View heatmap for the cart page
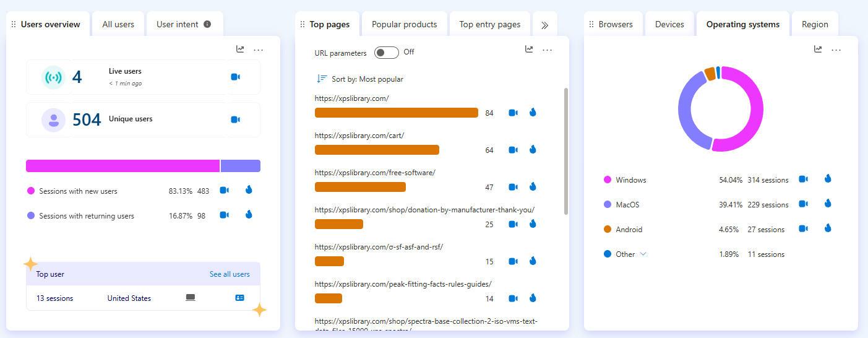 click(x=533, y=150)
